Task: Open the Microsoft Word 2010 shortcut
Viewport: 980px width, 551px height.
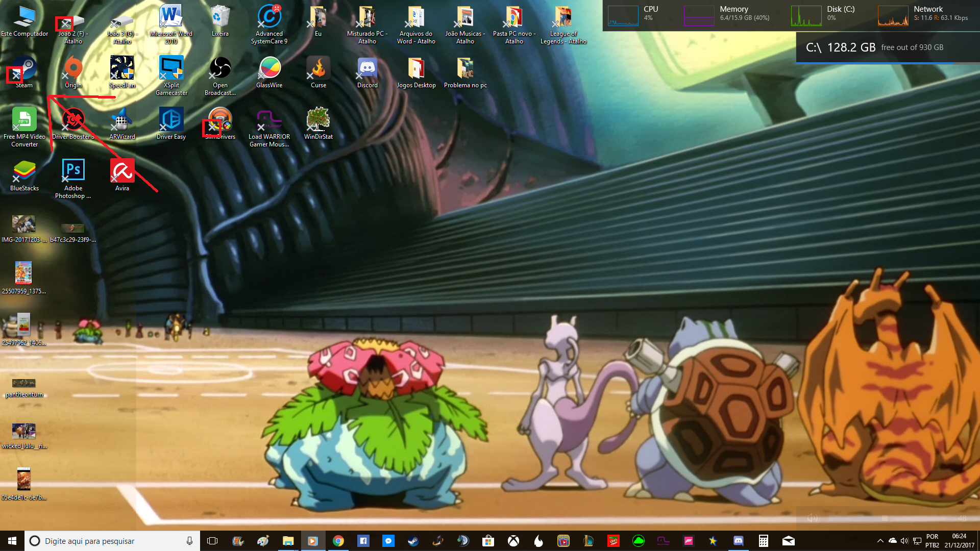Action: pos(171,24)
